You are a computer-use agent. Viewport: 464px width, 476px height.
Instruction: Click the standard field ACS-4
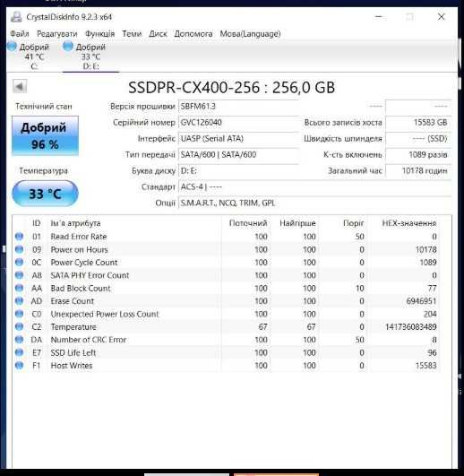point(314,186)
